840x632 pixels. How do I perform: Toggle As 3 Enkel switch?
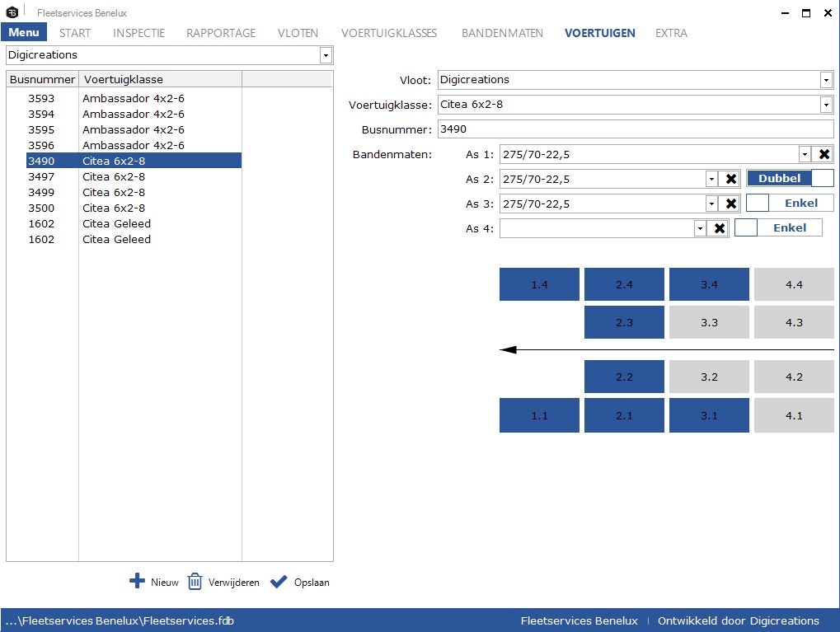tap(790, 203)
